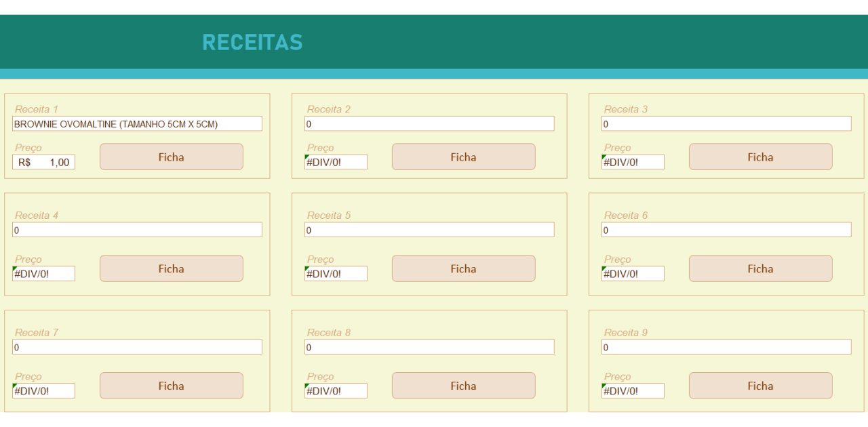Select the Brownie Ovomaltine recipe name field

(137, 124)
